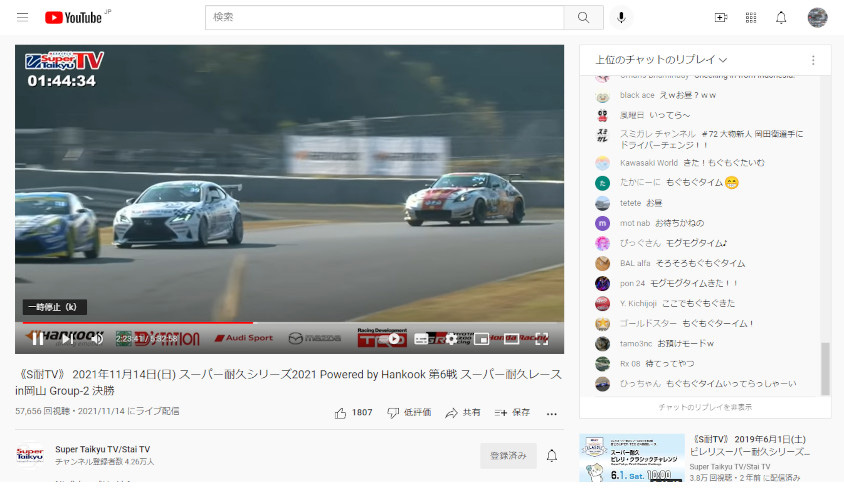Pause the video playback
The height and width of the screenshot is (492, 844).
37,338
